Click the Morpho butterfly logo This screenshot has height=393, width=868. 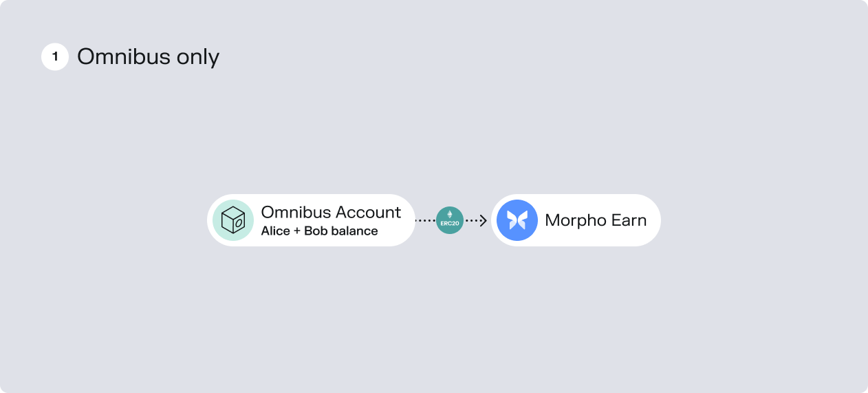tap(517, 220)
